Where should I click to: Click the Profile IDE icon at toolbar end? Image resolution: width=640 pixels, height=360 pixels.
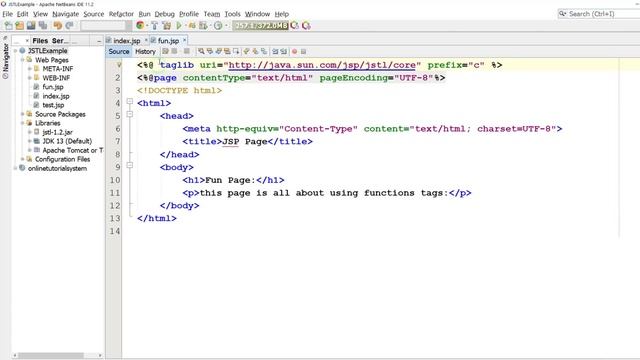306,26
